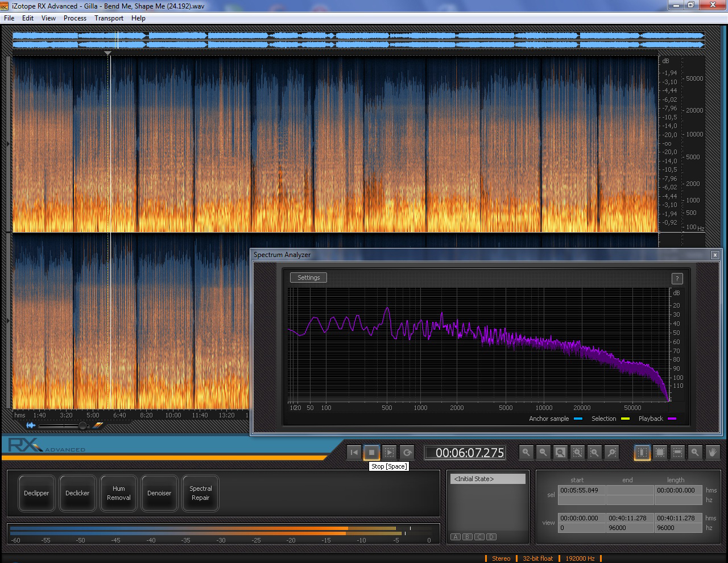The image size is (728, 563).
Task: Open the Transport menu
Action: [109, 18]
